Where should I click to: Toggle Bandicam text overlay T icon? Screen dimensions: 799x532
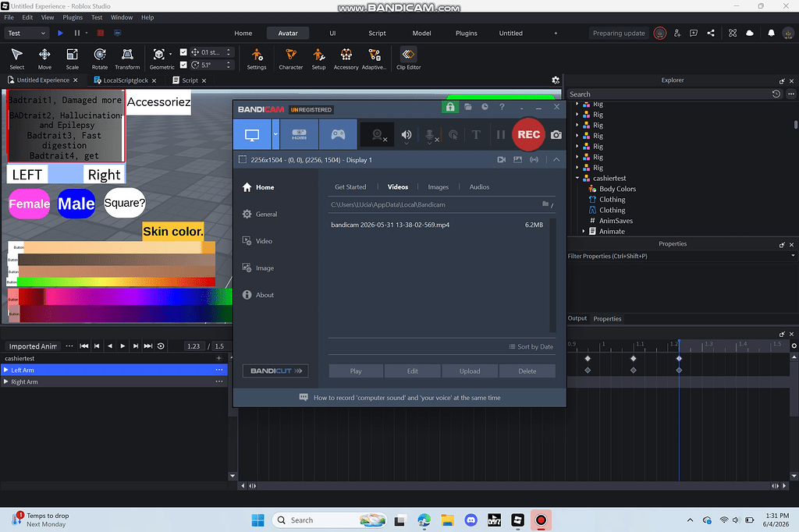coord(476,134)
